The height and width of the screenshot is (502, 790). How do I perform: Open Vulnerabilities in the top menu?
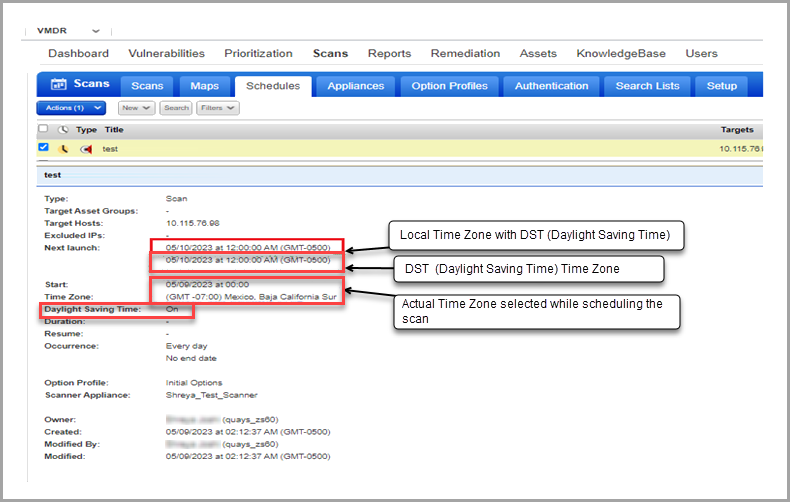(x=166, y=53)
